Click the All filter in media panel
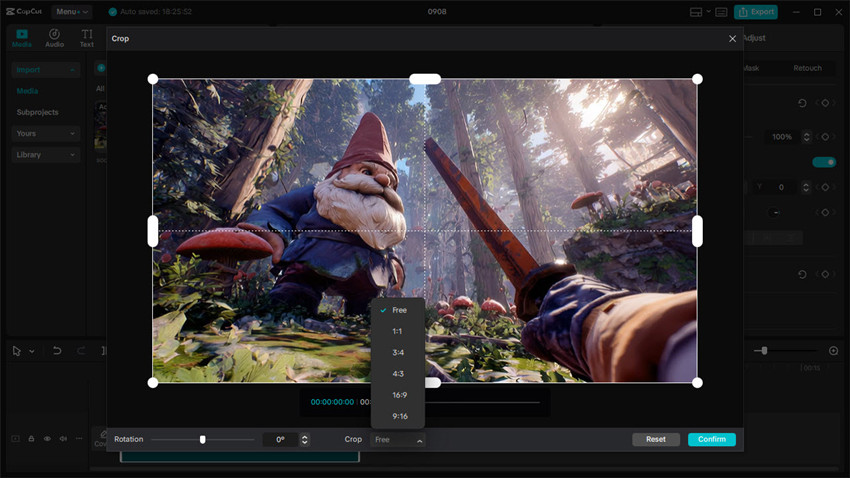Image resolution: width=850 pixels, height=478 pixels. point(100,88)
